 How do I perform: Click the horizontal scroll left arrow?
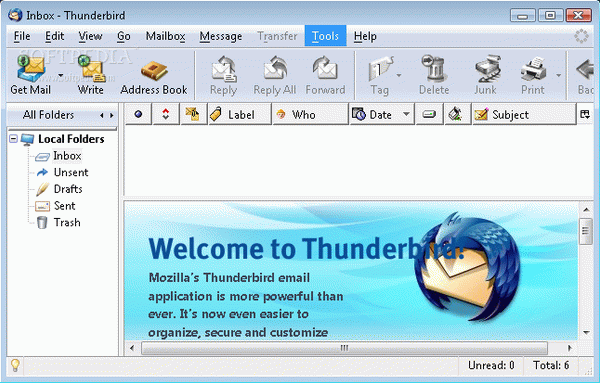[x=132, y=348]
